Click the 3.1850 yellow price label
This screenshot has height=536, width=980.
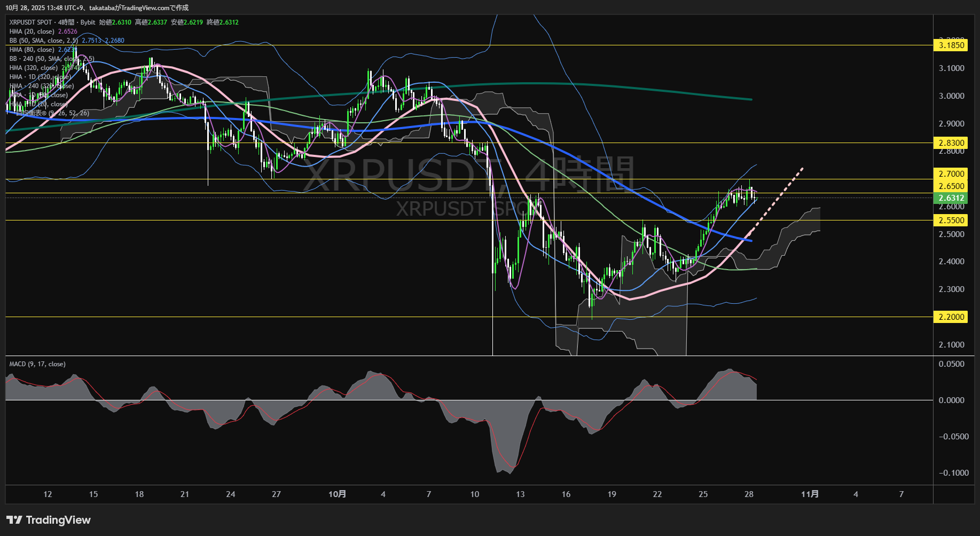coord(951,45)
